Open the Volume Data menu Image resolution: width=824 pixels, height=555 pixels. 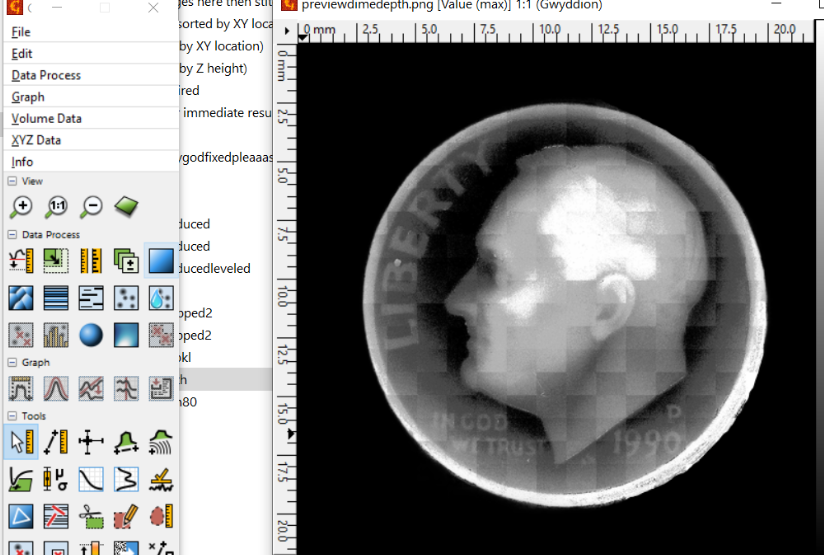click(46, 118)
